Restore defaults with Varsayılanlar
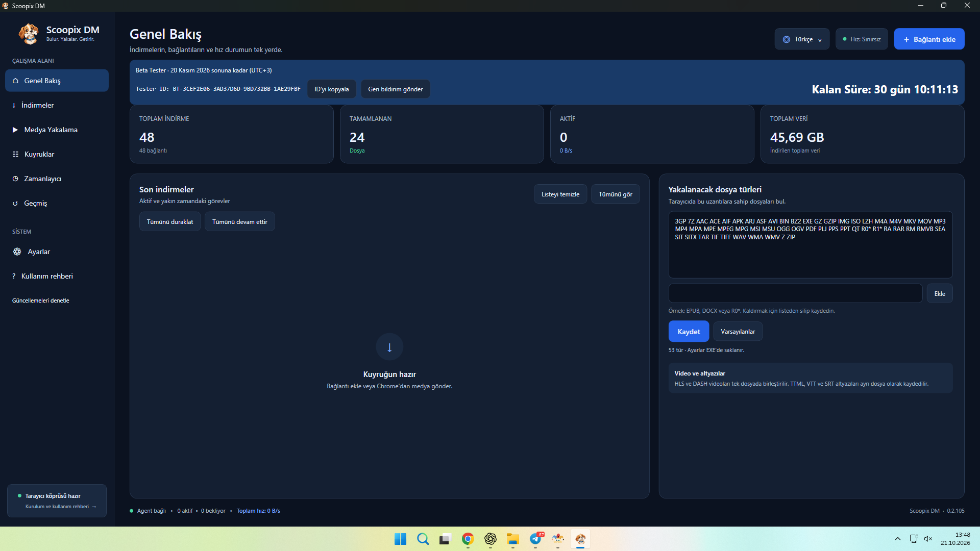This screenshot has width=980, height=551. (738, 331)
